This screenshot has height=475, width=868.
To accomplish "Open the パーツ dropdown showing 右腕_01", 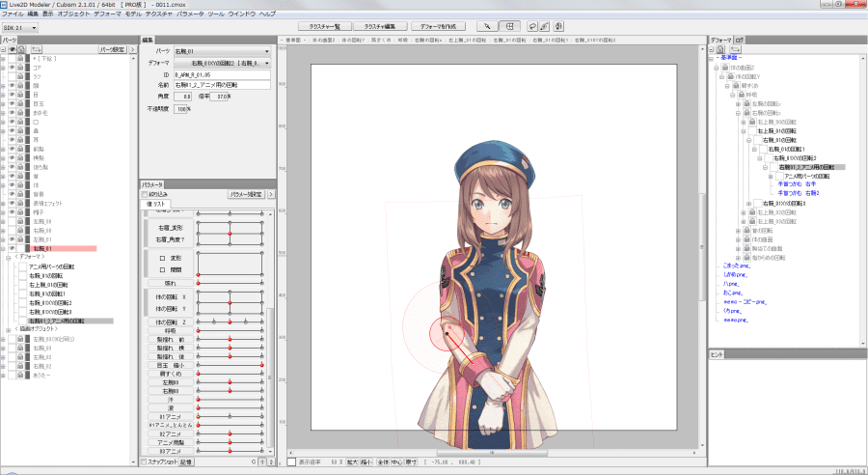I will click(223, 51).
